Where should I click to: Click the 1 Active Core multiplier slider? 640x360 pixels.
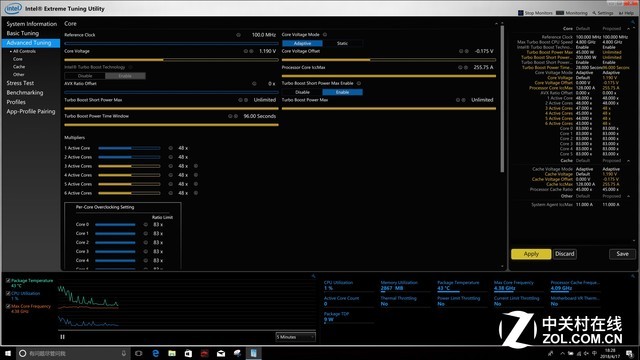129,148
